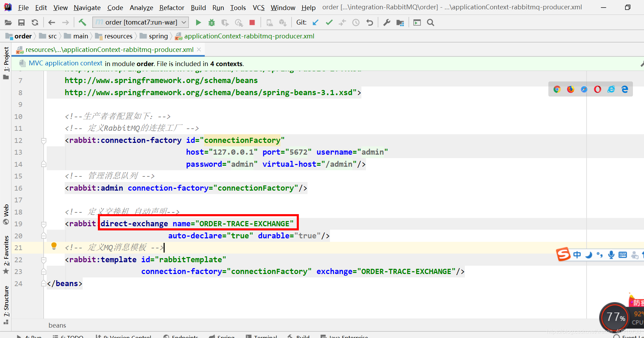Screen dimensions: 644x338
Task: Stop the process with the red square
Action: (252, 22)
